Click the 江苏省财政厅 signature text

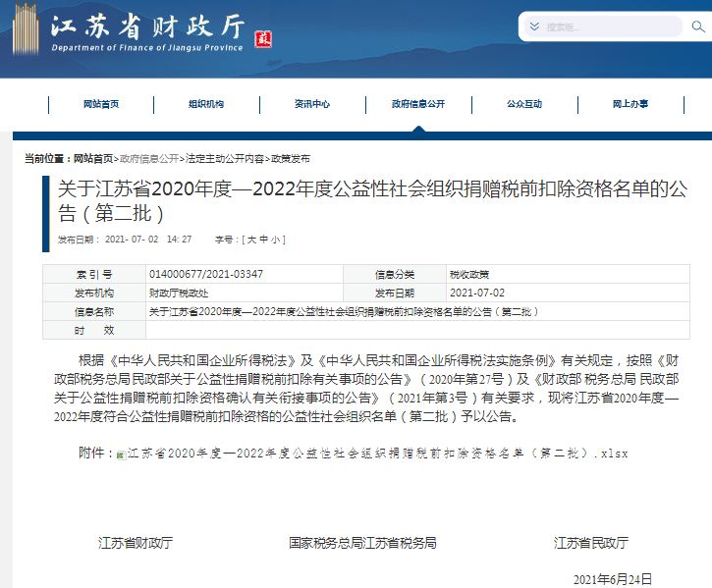[136, 543]
